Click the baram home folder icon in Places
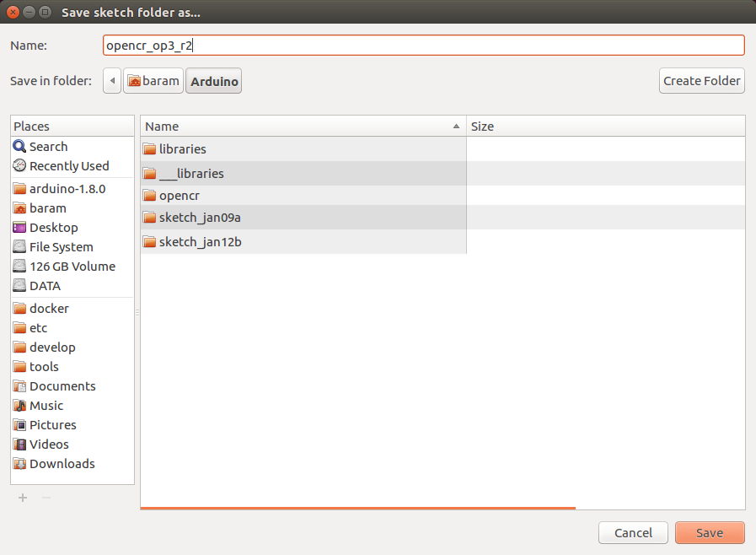756x555 pixels. 19,208
